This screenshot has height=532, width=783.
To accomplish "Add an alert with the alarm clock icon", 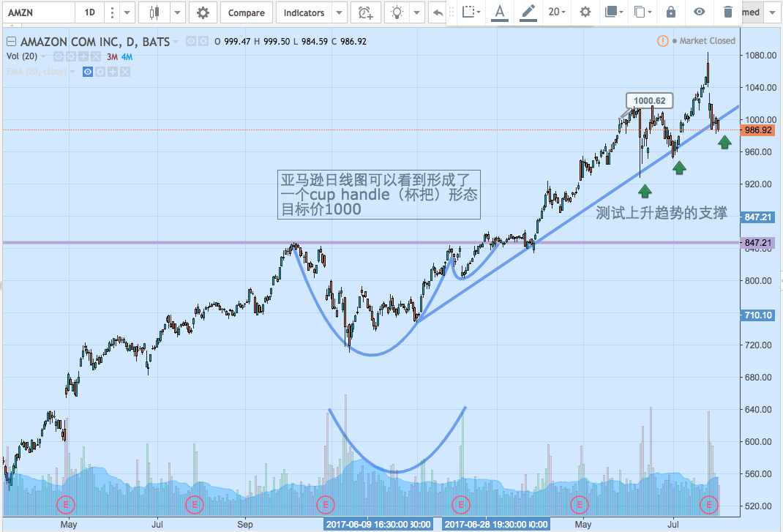I will [366, 12].
